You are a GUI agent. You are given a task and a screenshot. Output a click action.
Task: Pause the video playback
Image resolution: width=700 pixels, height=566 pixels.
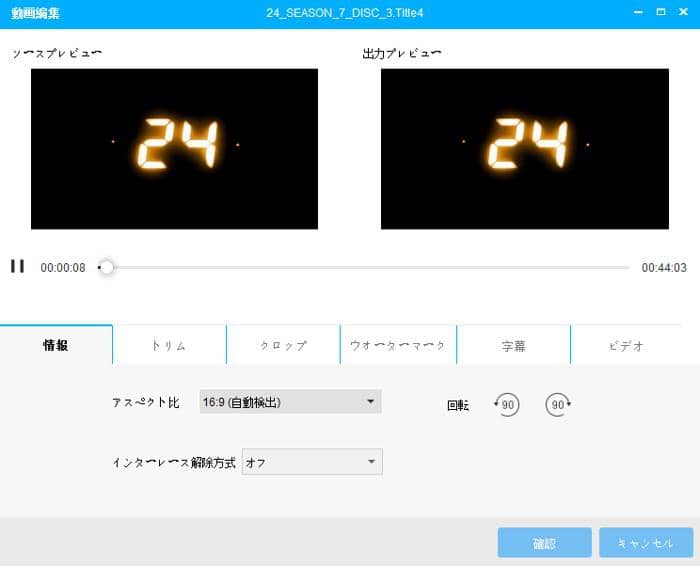tap(17, 266)
